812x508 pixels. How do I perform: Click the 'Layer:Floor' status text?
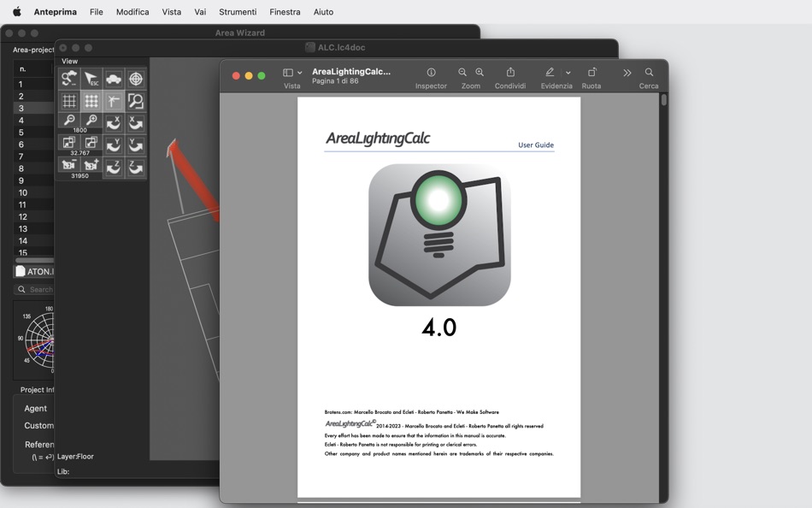pos(75,457)
